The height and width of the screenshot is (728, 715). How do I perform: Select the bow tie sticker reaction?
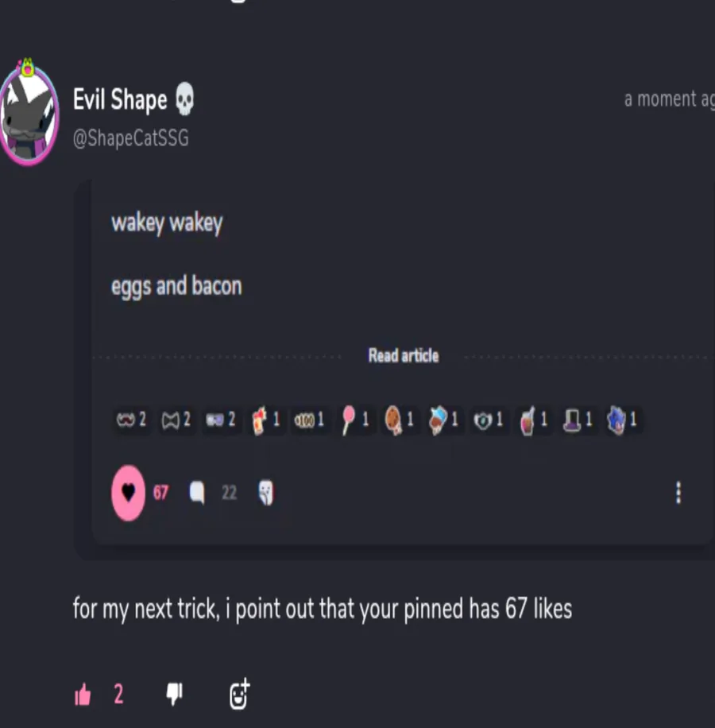[176, 420]
